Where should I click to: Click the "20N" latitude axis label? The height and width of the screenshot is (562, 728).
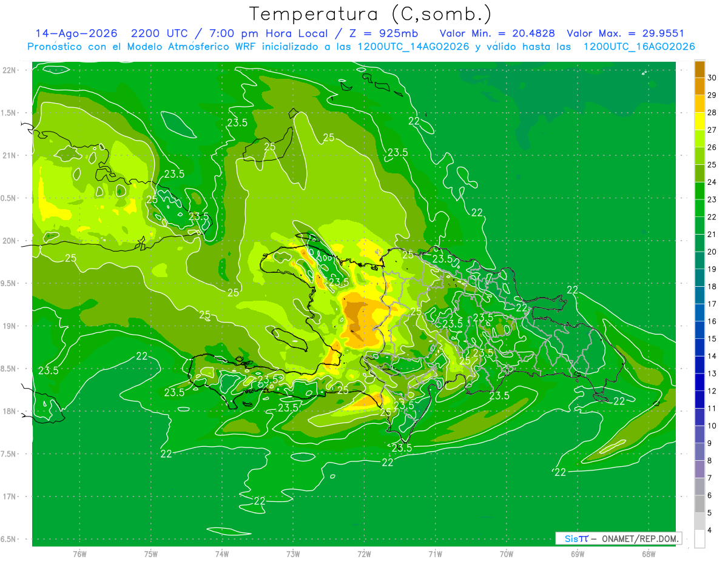click(8, 241)
